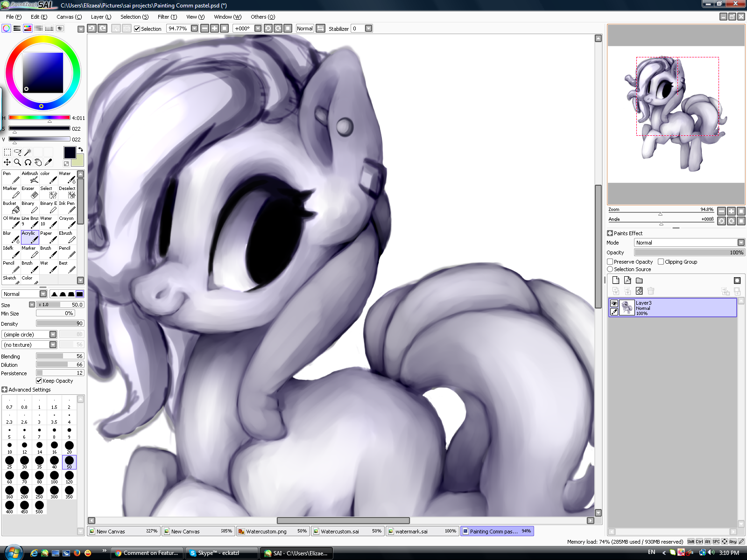The image size is (747, 560).
Task: Open Skype from the taskbar
Action: pos(222,553)
